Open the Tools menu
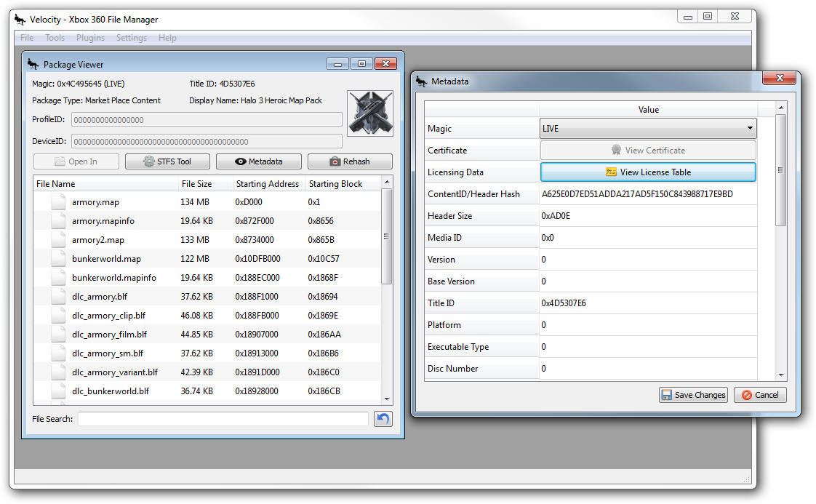Viewport: 816px width, 504px height. click(x=55, y=38)
